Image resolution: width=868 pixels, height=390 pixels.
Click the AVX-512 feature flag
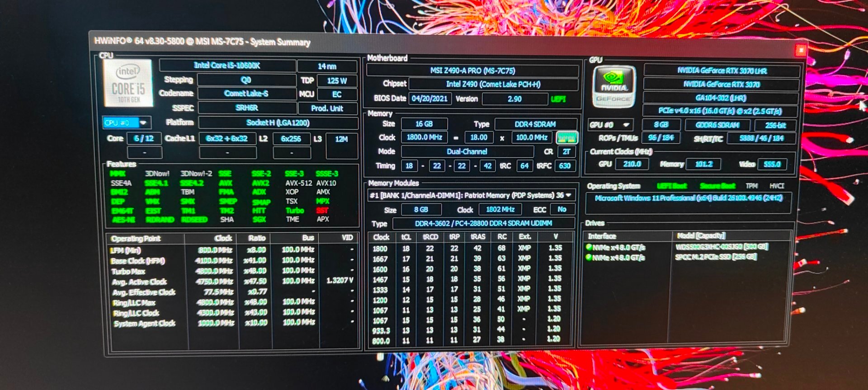(298, 183)
